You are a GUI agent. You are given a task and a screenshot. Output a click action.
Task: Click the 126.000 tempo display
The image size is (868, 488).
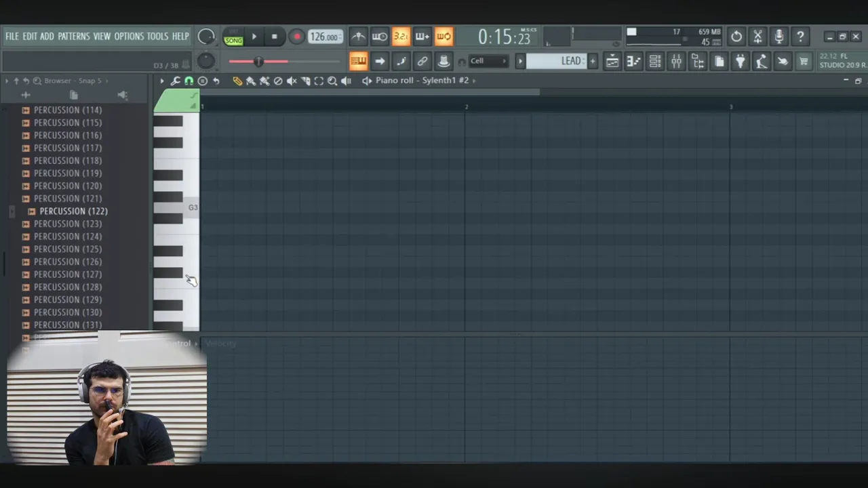click(325, 37)
